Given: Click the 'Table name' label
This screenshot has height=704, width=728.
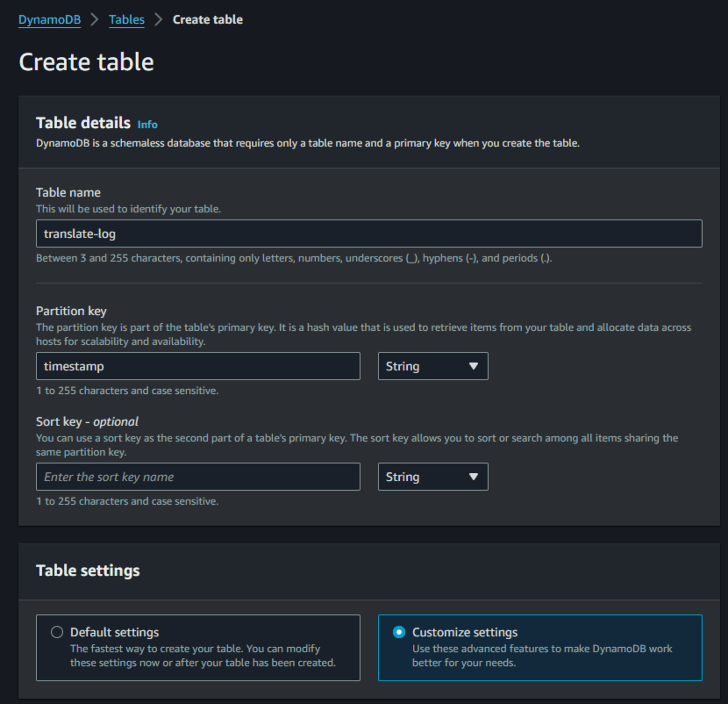Looking at the screenshot, I should 68,193.
